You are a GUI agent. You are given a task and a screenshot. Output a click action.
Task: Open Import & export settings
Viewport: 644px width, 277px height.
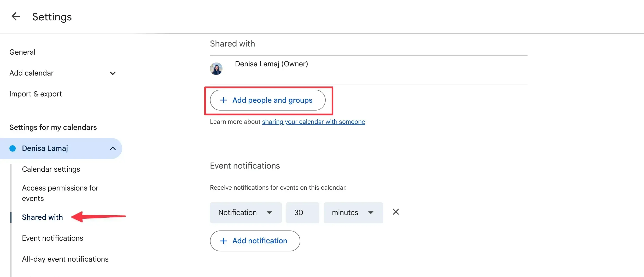click(x=36, y=94)
